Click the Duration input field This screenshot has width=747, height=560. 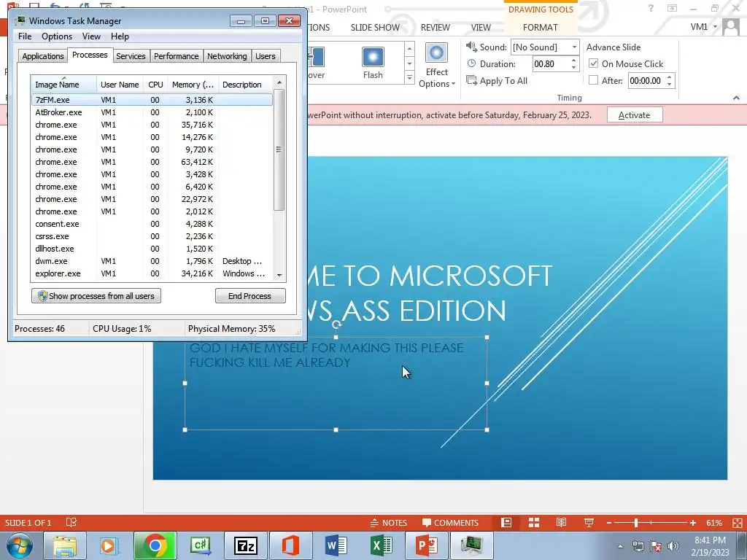click(551, 64)
